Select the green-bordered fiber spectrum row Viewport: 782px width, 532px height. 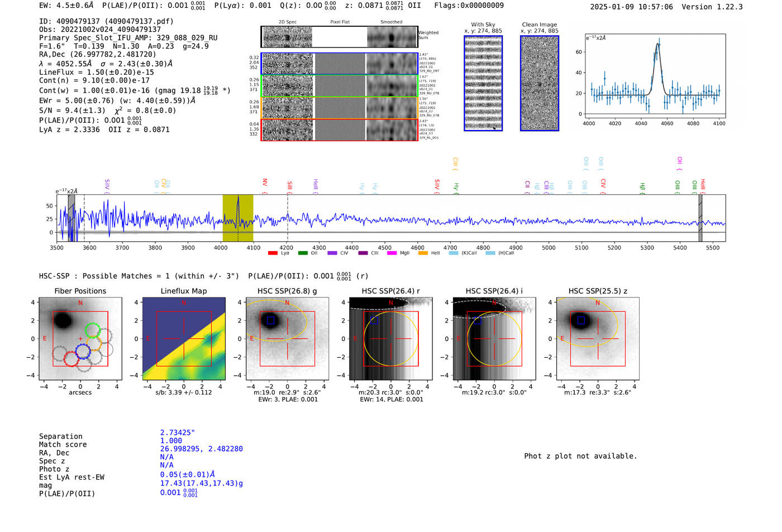pyautogui.click(x=339, y=85)
